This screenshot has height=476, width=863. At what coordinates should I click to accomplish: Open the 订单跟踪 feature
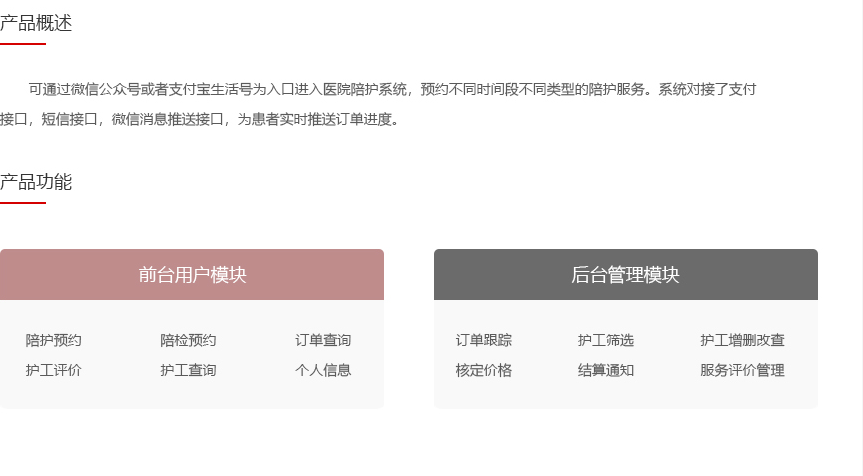point(484,340)
